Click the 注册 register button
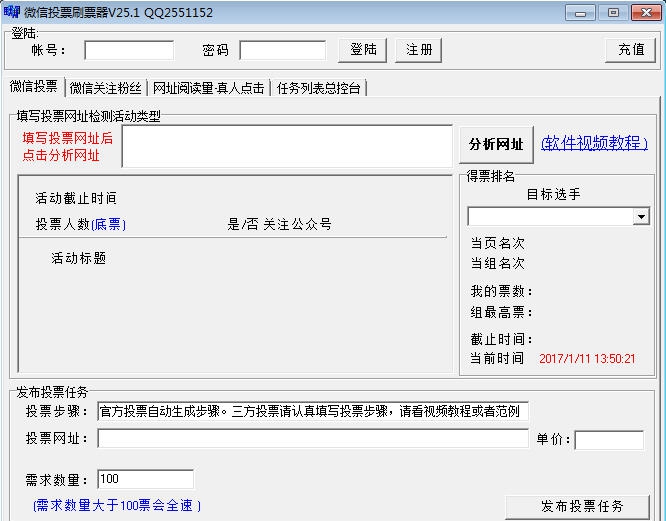 [418, 50]
